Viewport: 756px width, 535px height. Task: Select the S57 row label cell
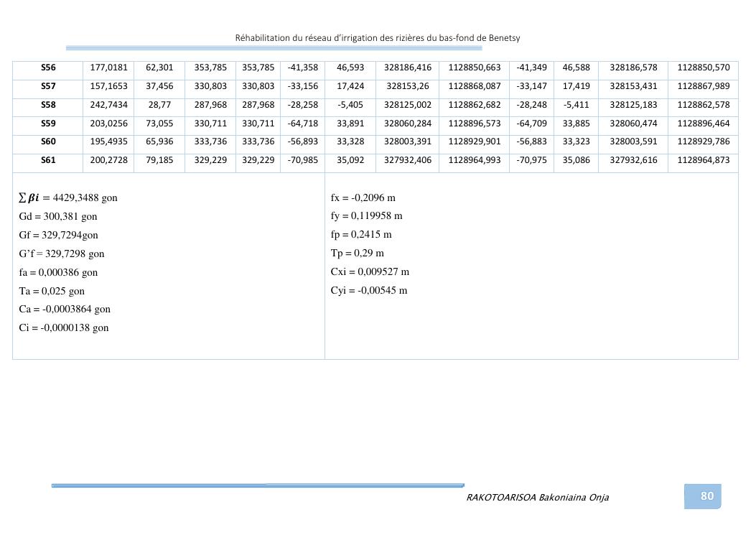tap(48, 86)
